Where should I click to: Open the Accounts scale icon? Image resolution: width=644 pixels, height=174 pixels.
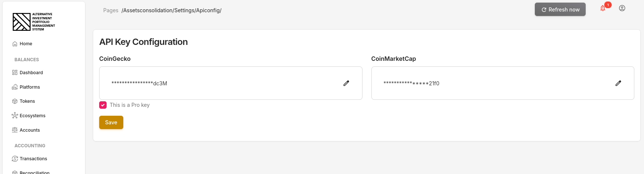click(x=15, y=130)
